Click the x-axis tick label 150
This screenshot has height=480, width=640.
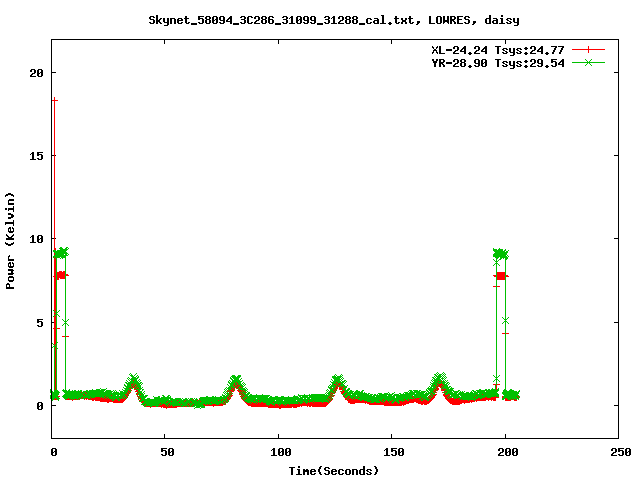point(392,452)
